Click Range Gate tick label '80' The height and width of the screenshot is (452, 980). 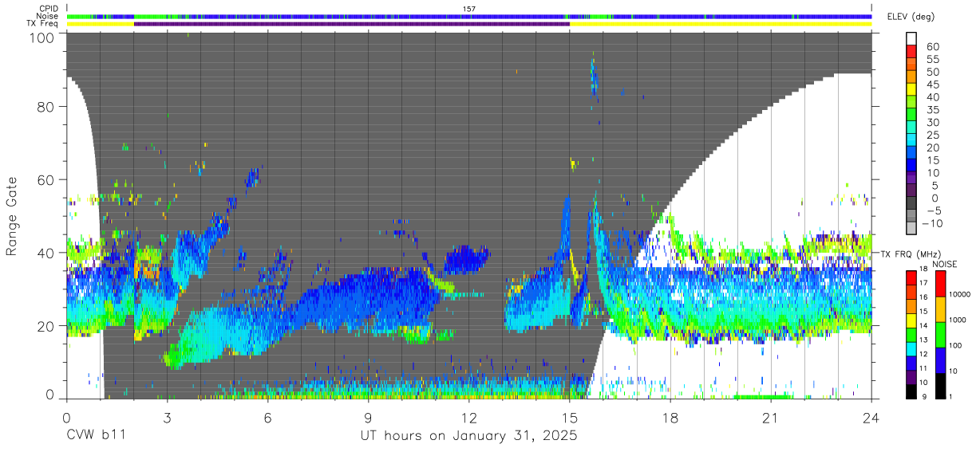46,107
